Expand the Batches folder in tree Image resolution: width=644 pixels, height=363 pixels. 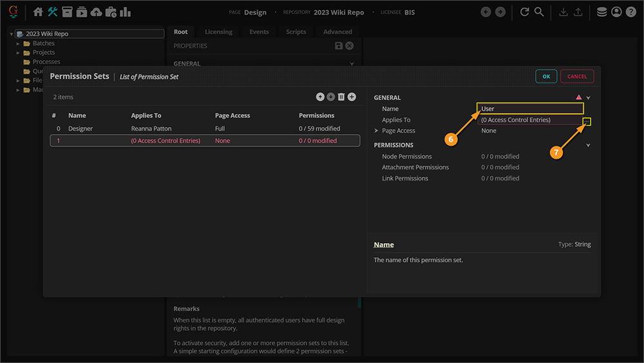19,43
